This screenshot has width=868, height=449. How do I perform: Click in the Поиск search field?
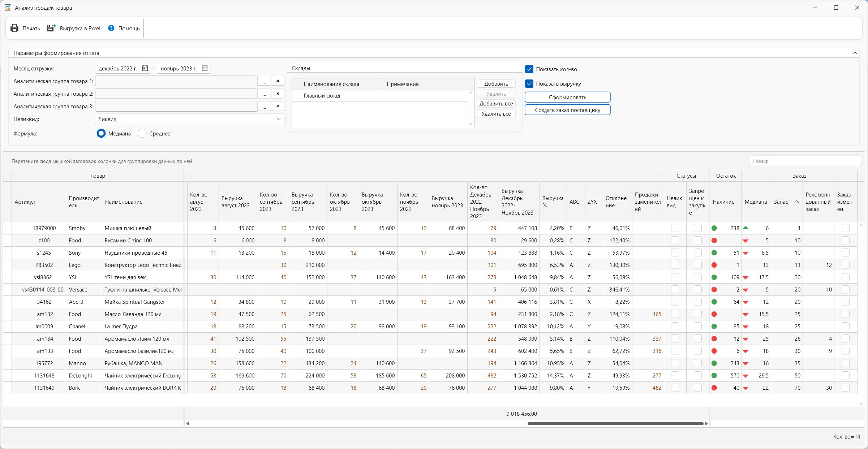805,161
